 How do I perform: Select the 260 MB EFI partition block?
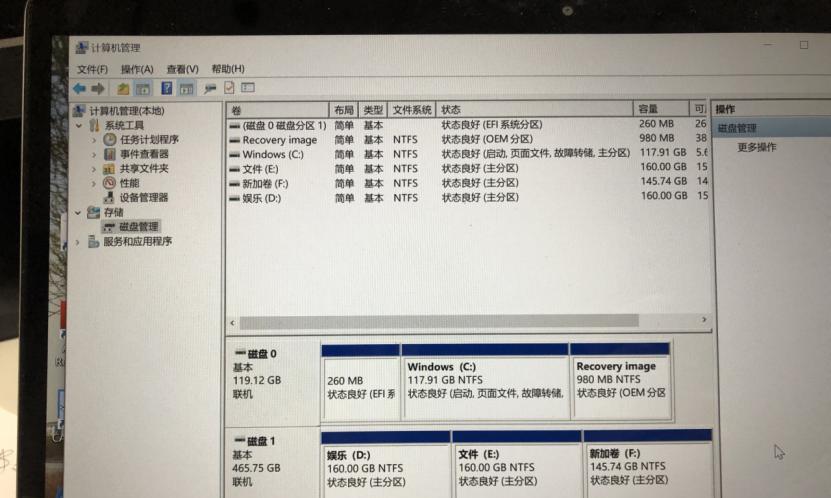coord(360,382)
